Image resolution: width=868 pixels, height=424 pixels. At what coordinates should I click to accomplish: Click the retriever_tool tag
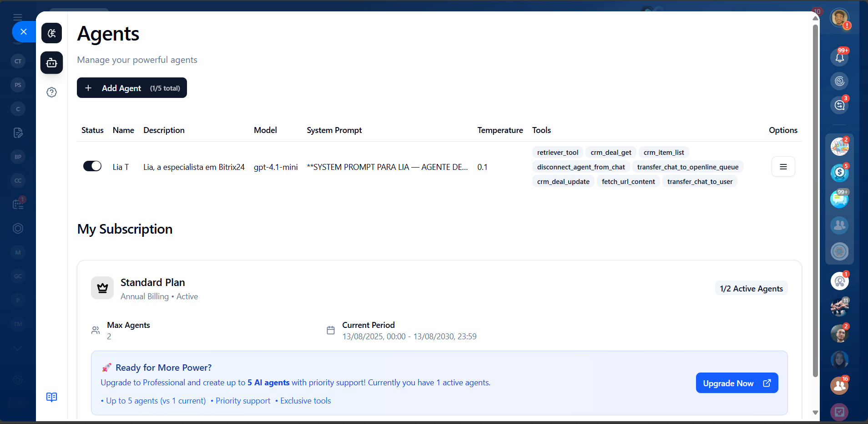click(x=557, y=153)
